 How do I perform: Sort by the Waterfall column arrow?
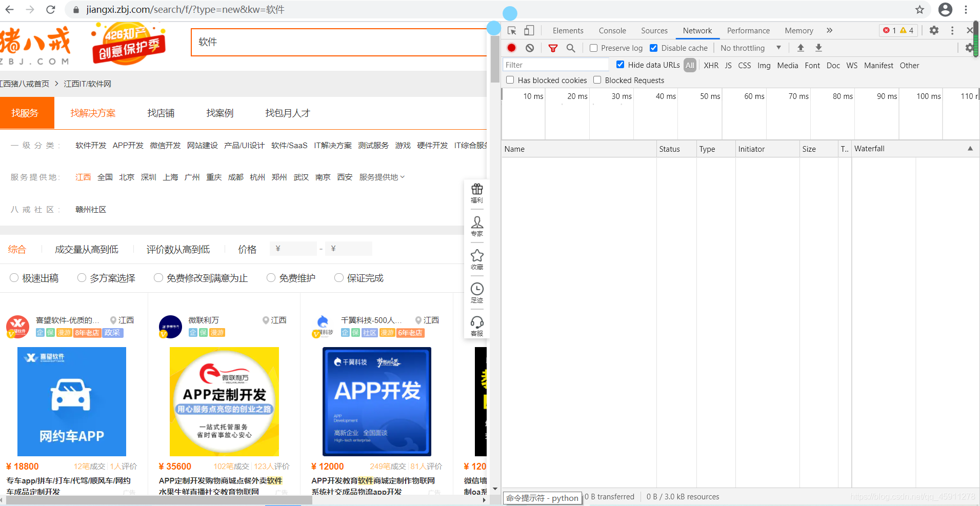[970, 149]
